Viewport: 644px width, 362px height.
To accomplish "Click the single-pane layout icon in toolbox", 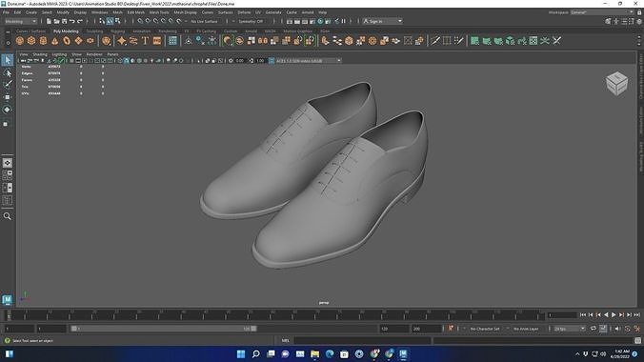I will click(8, 163).
